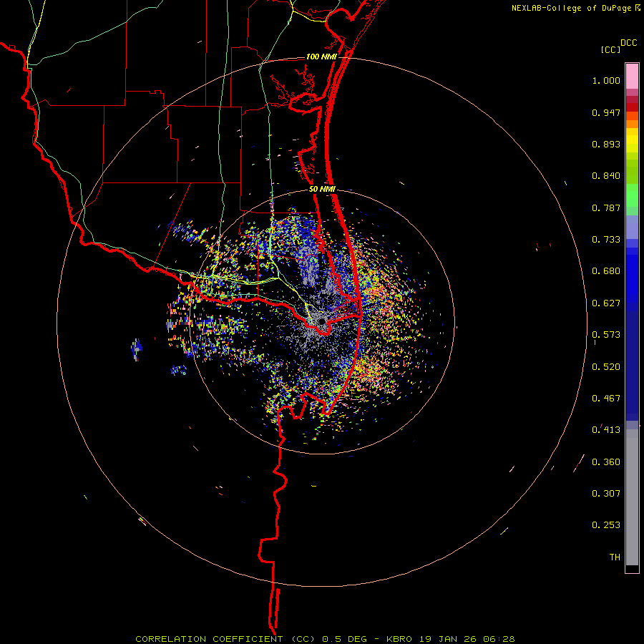Click the 0.253 scale value
Image resolution: width=644 pixels, height=644 pixels.
pyautogui.click(x=606, y=525)
